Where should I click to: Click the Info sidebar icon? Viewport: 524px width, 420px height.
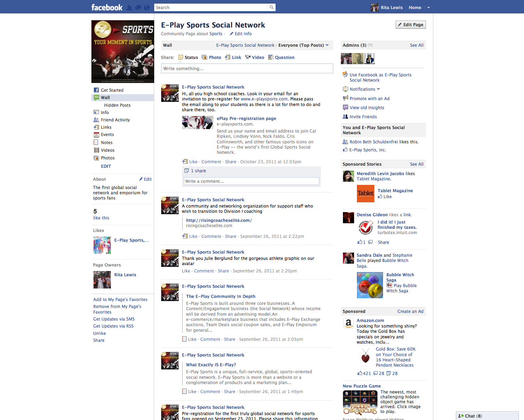click(96, 112)
